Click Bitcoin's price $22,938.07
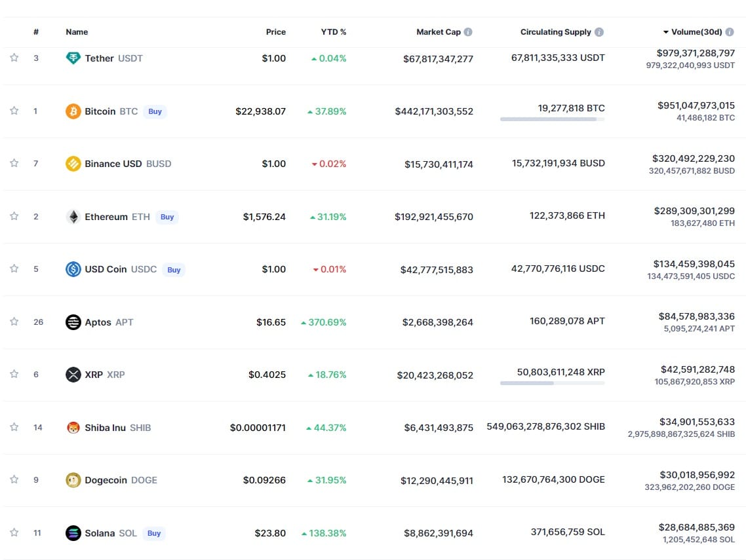This screenshot has width=746, height=560. pos(261,111)
